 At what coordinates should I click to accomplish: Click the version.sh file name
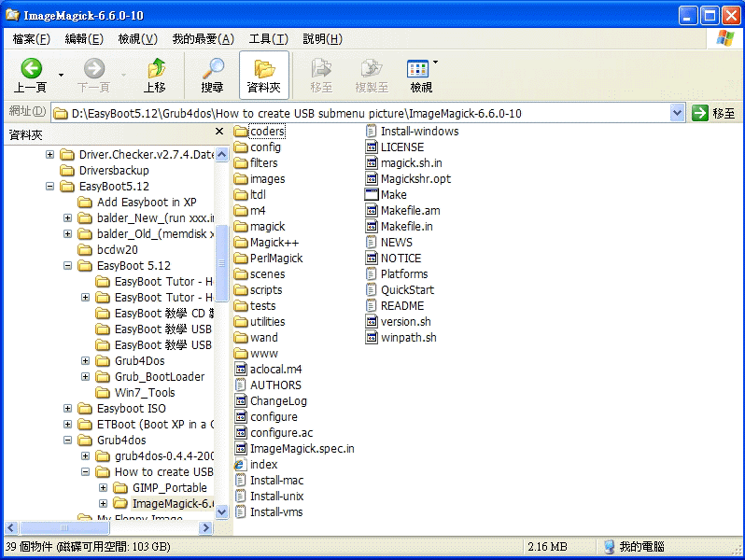click(406, 322)
